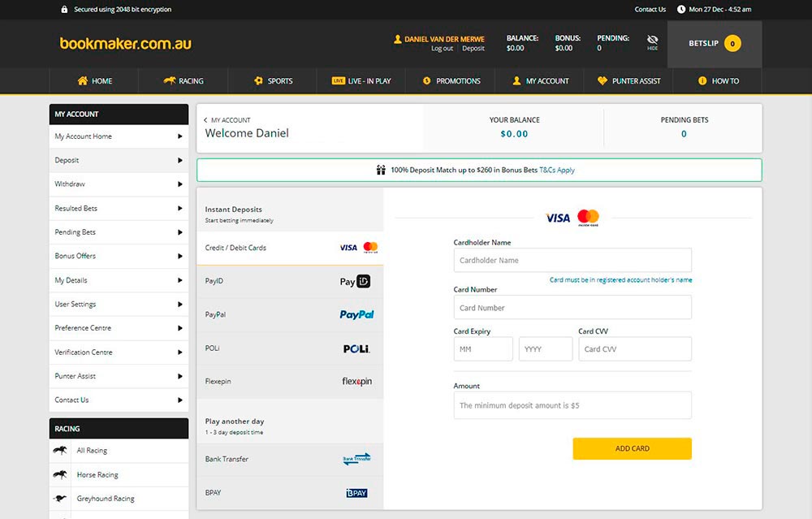Open the Verification Centre sidebar item
This screenshot has width=812, height=519.
tap(119, 352)
